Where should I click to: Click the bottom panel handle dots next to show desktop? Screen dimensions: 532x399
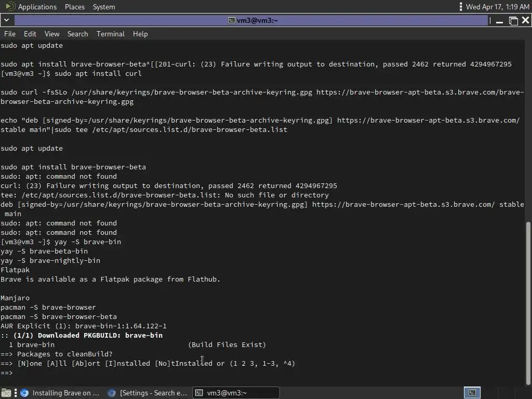(x=16, y=393)
